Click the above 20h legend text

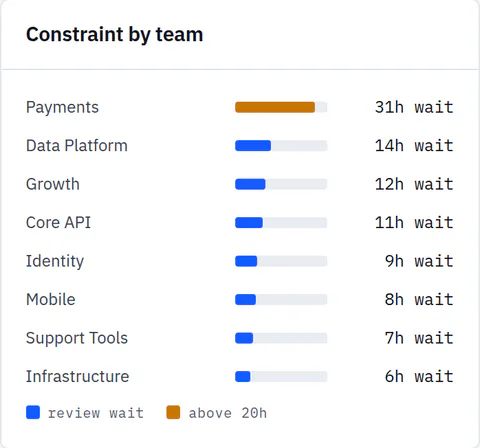[x=228, y=413]
